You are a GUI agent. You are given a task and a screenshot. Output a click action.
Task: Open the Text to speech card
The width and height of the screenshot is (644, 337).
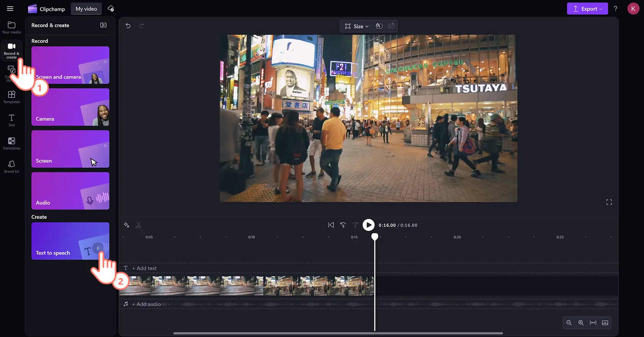tap(70, 241)
